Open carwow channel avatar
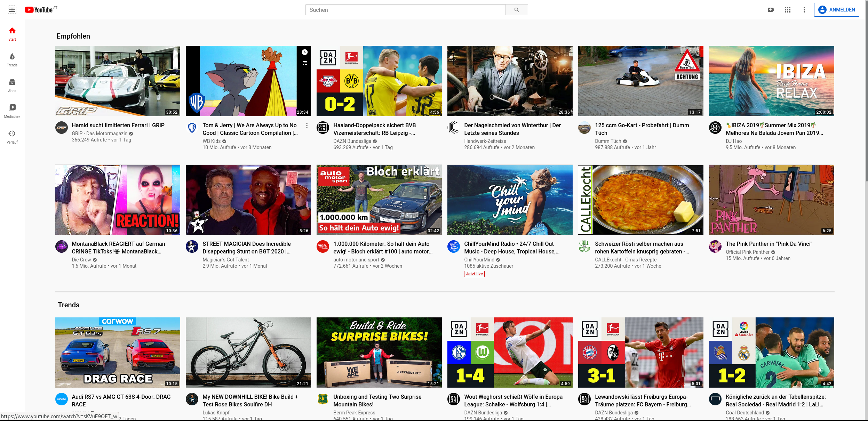The height and width of the screenshot is (421, 868). click(x=62, y=399)
